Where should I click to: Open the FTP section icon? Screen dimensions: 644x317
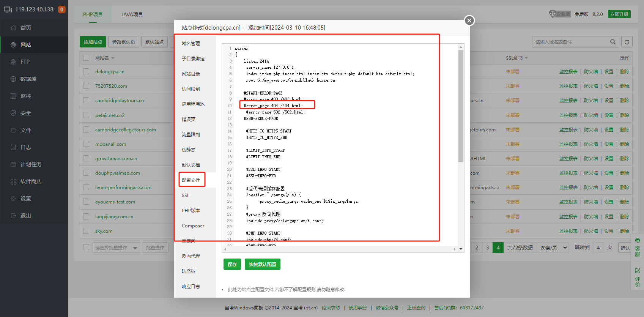(x=13, y=62)
